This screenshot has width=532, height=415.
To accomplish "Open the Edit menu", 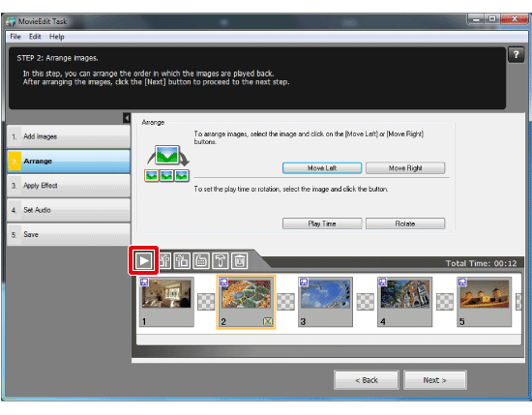I will 35,37.
